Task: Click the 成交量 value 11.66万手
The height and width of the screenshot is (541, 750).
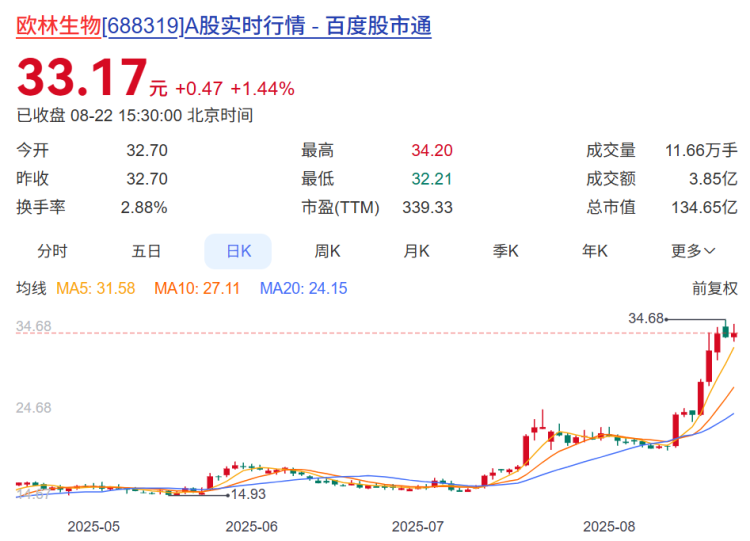Action: [x=701, y=150]
